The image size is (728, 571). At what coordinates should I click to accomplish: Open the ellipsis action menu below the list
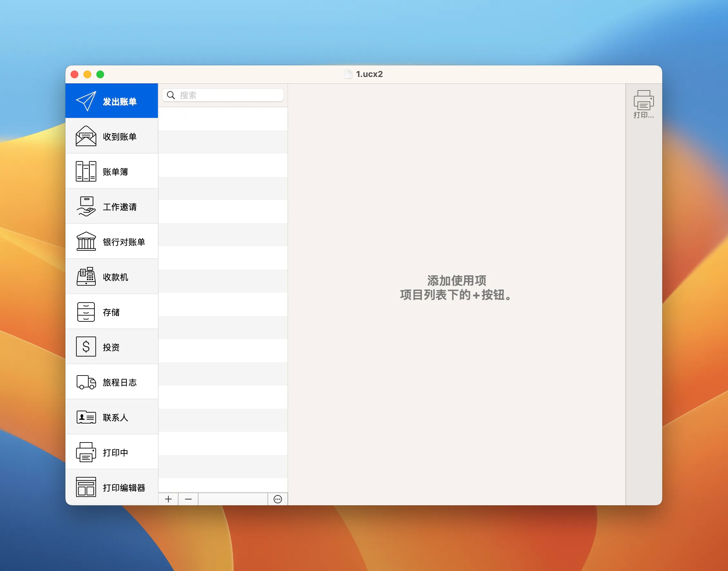(x=278, y=499)
